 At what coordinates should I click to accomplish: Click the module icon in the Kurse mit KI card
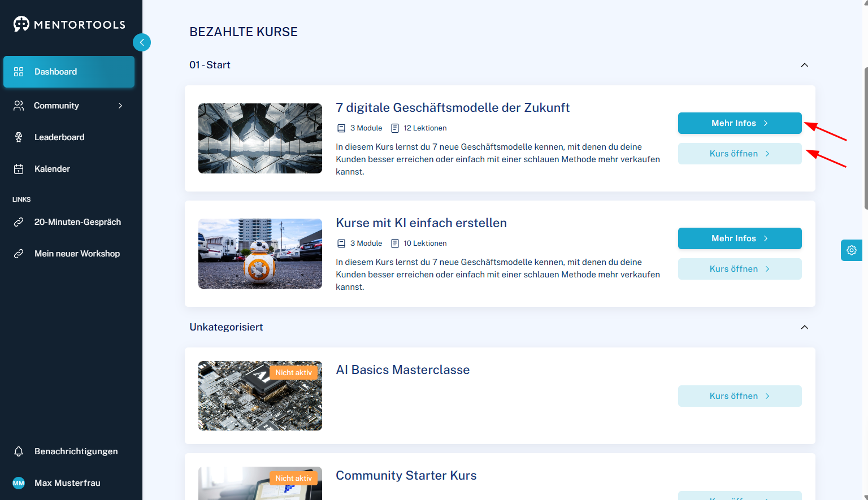341,244
